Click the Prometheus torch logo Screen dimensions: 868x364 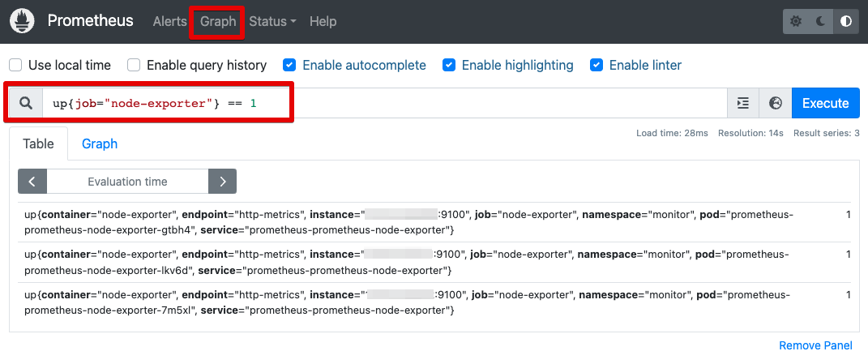pos(22,21)
